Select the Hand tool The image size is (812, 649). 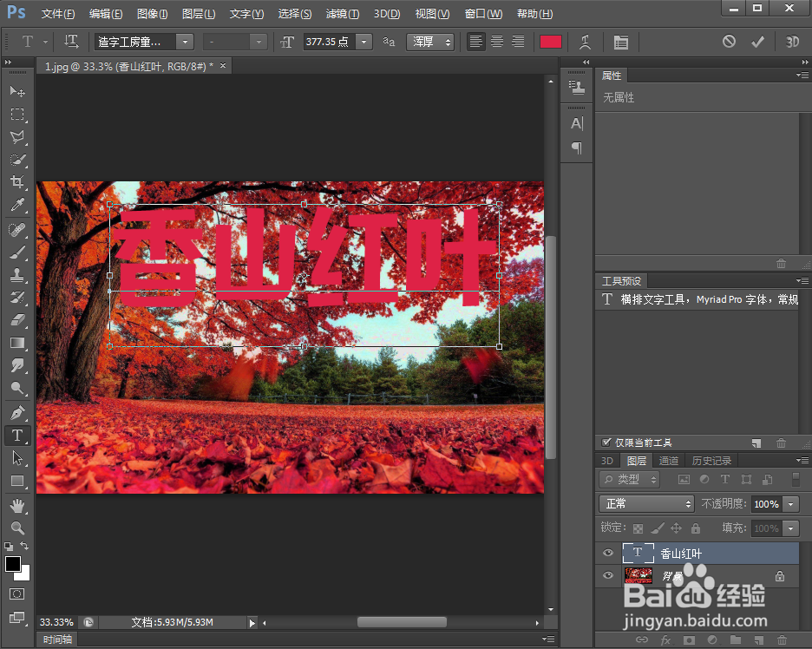pos(17,506)
